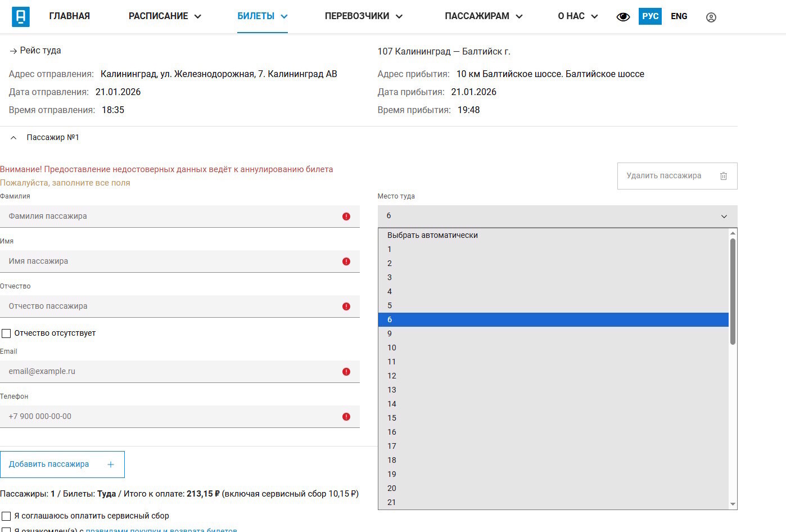This screenshot has width=786, height=532.
Task: Go to the Главная page
Action: tap(69, 16)
